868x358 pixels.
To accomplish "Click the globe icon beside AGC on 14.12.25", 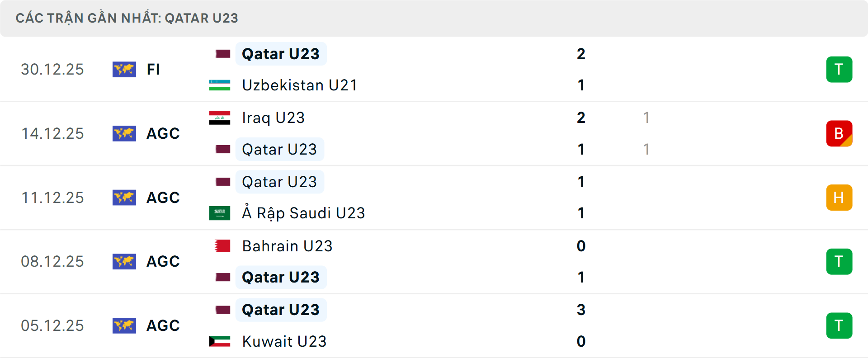I will pyautogui.click(x=124, y=133).
